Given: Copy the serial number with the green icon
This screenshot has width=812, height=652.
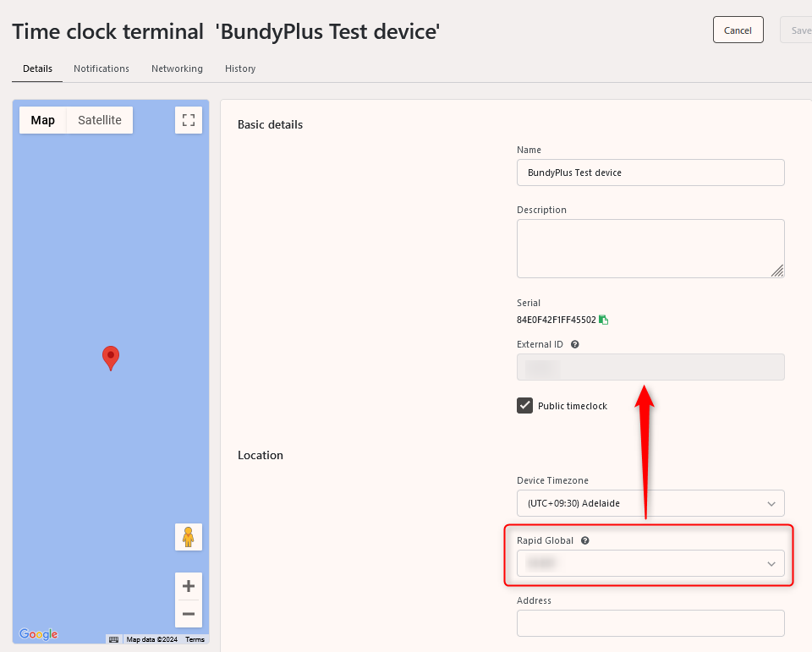Looking at the screenshot, I should click(603, 320).
